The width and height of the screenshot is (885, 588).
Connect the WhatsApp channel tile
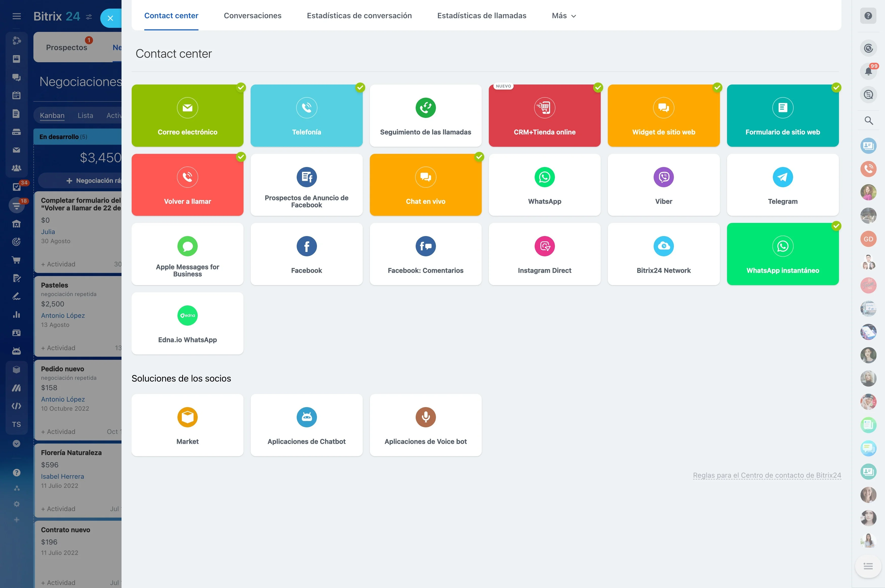click(544, 185)
